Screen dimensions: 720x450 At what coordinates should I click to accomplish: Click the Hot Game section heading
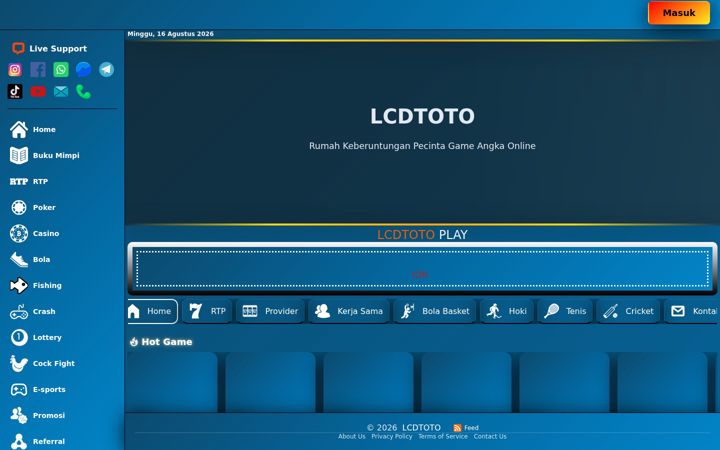(161, 342)
